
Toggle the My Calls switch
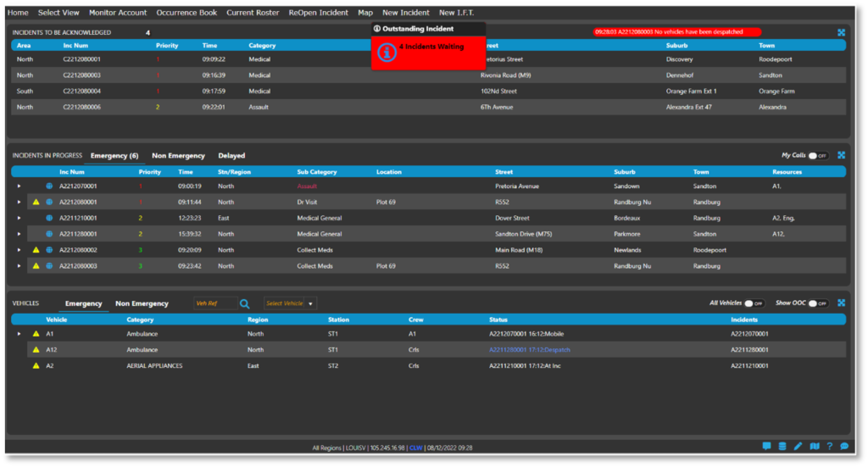click(818, 156)
